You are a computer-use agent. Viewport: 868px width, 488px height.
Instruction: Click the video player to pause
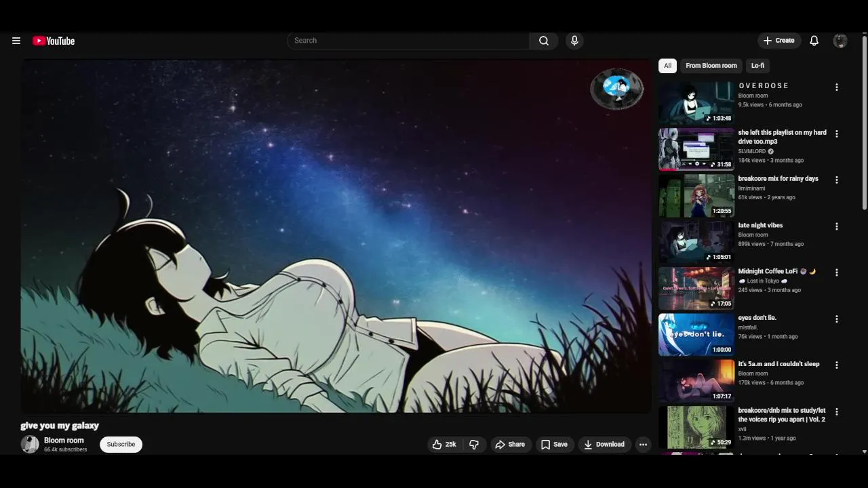pyautogui.click(x=336, y=237)
